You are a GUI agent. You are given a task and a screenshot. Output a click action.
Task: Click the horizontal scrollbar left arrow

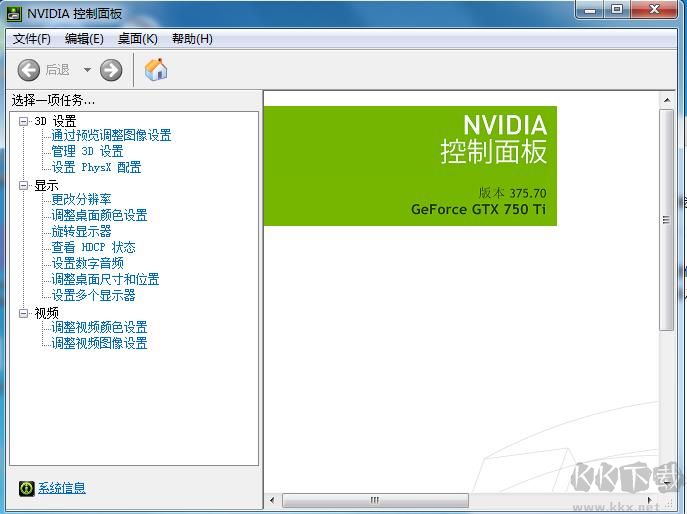pos(272,500)
